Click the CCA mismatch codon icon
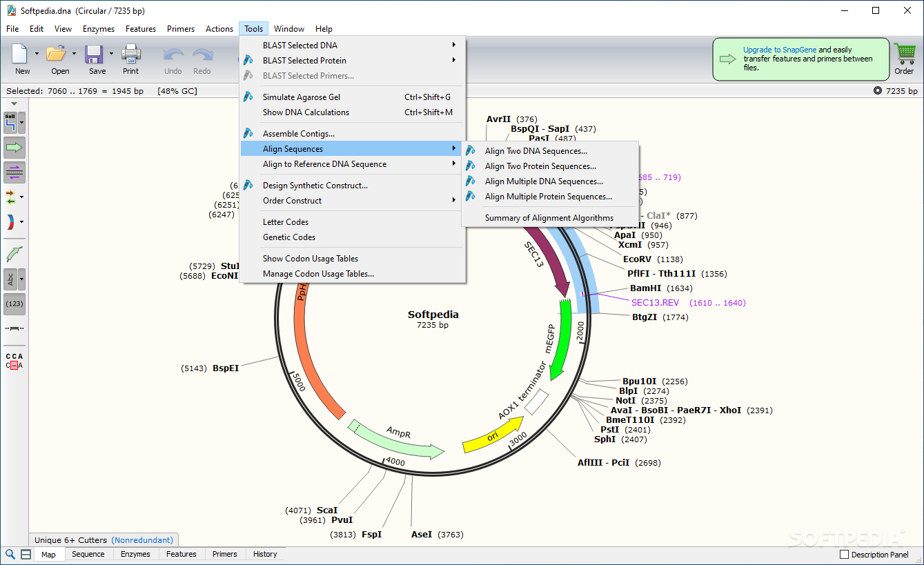924x565 pixels. pyautogui.click(x=14, y=361)
